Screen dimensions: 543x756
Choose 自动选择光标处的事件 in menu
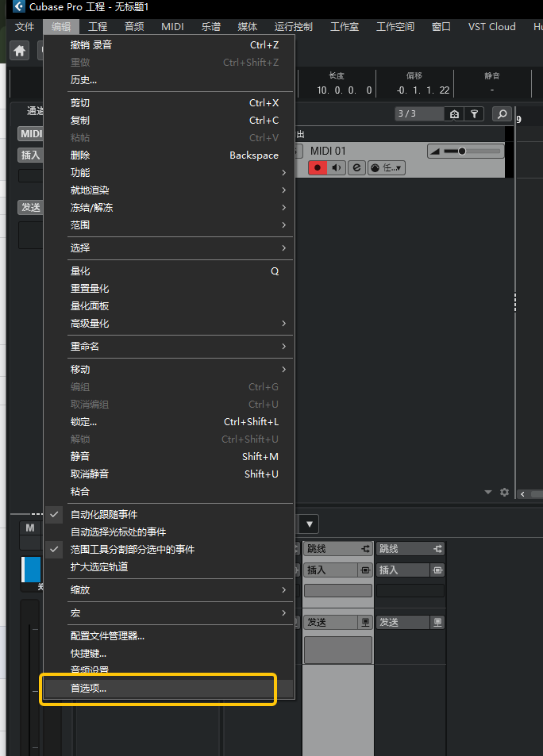click(x=169, y=532)
